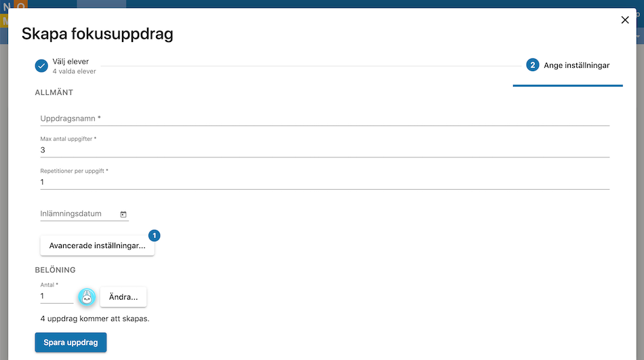Close the Skapa fokusuppdrag dialog
The image size is (644, 360).
pyautogui.click(x=625, y=20)
